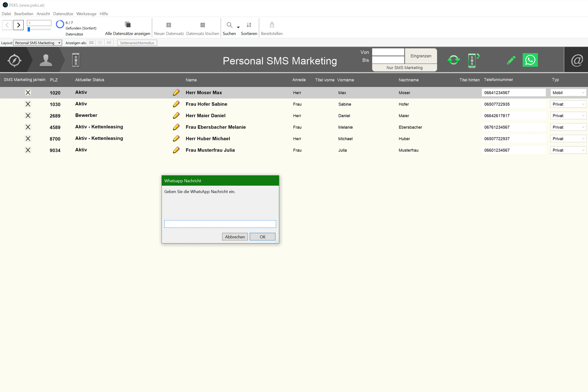The width and height of the screenshot is (588, 392).
Task: Open the Datensätze menu
Action: click(63, 14)
